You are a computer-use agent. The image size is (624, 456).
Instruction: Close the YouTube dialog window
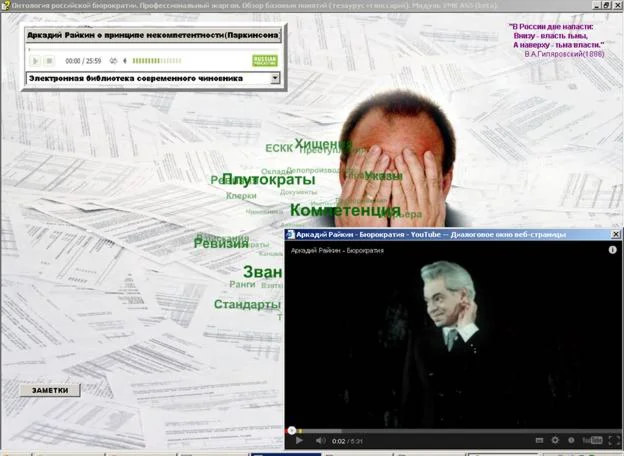coord(616,234)
